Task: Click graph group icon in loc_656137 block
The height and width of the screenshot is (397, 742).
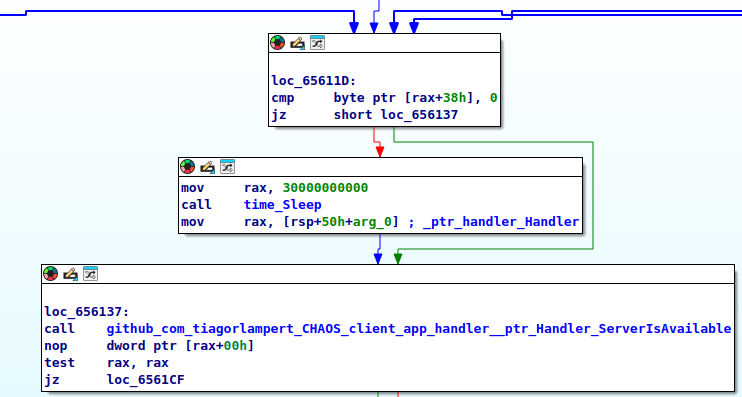Action: (x=90, y=274)
